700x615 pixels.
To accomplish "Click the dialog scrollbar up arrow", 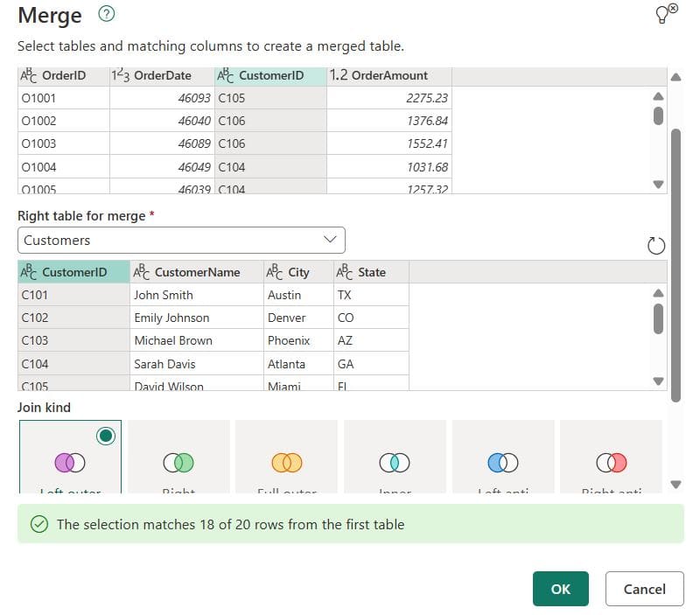I will coord(675,77).
